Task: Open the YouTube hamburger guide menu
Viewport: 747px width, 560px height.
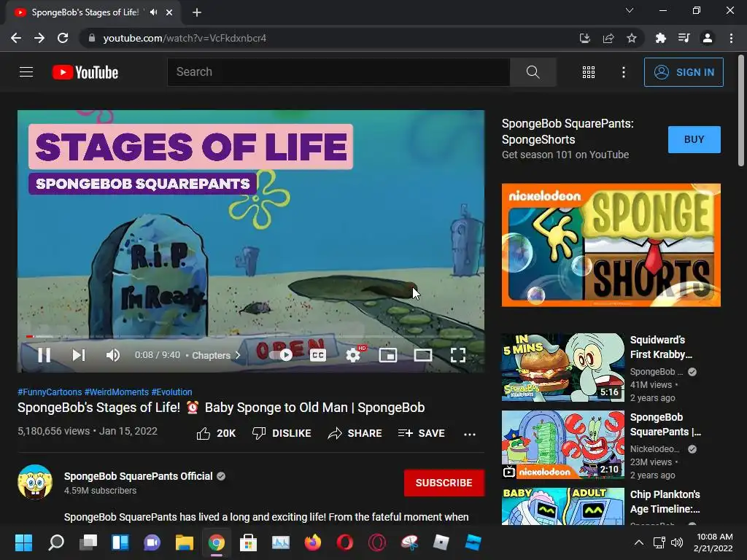Action: point(26,72)
